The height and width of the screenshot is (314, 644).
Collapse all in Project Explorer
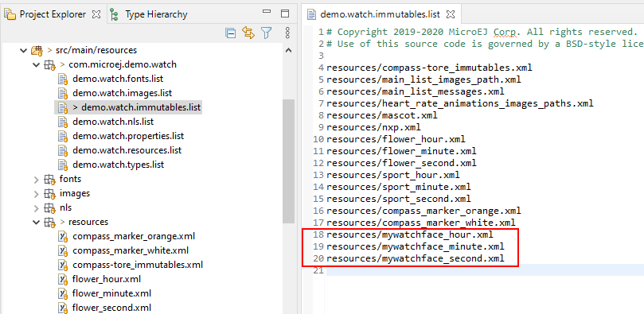point(231,33)
